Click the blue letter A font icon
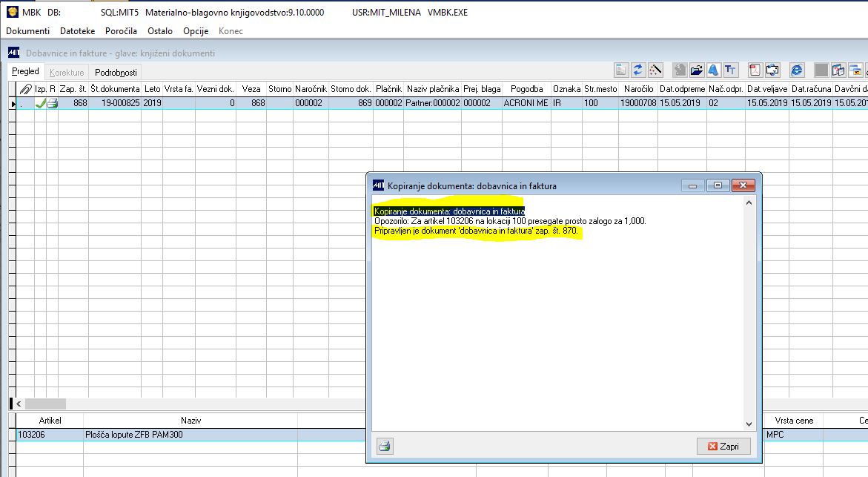 click(714, 70)
